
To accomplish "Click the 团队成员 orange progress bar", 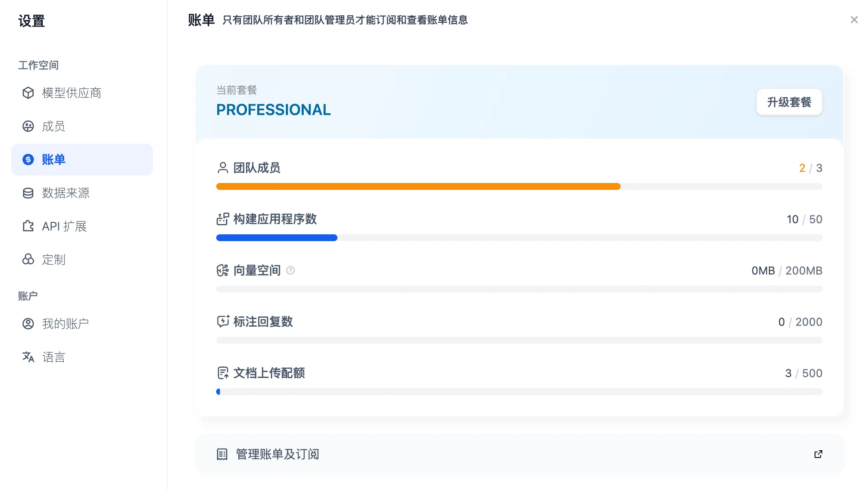I will point(418,186).
